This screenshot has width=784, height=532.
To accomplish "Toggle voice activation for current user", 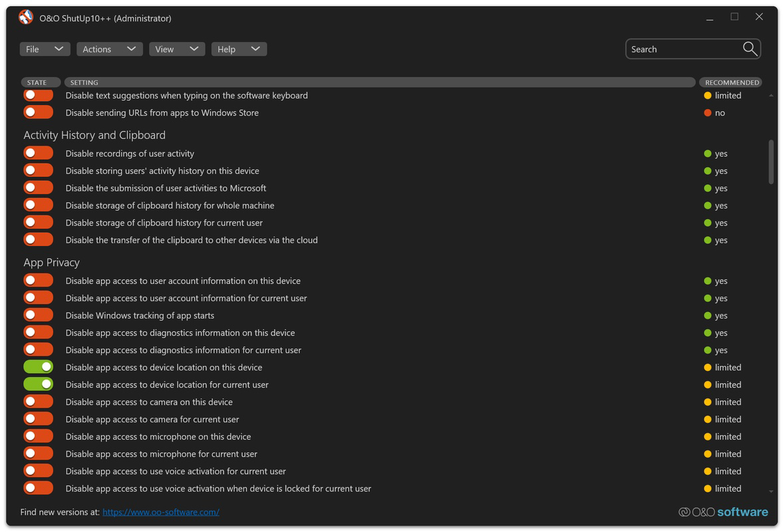I will (38, 471).
